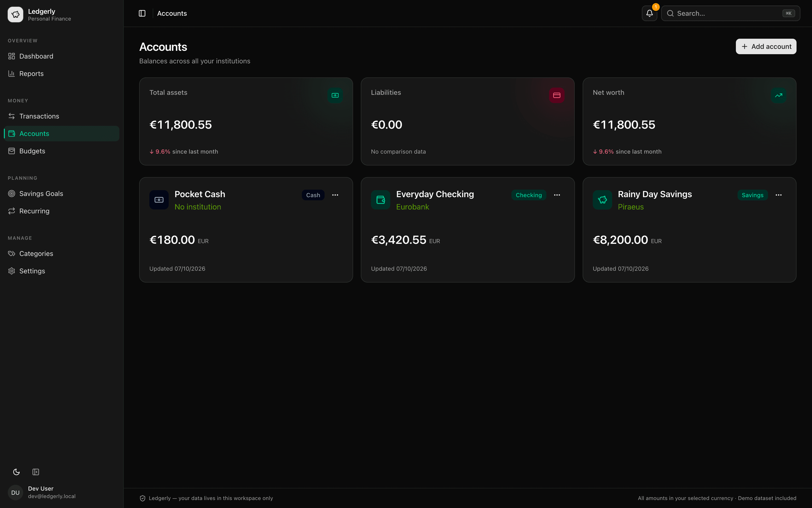The width and height of the screenshot is (812, 508).
Task: Navigate to Budgets
Action: click(62, 151)
